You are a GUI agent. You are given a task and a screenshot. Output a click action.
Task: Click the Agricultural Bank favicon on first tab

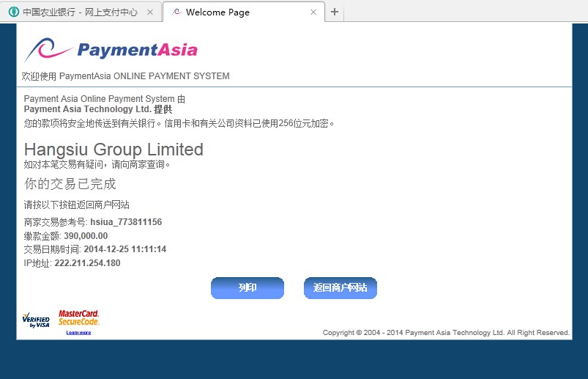pyautogui.click(x=13, y=12)
